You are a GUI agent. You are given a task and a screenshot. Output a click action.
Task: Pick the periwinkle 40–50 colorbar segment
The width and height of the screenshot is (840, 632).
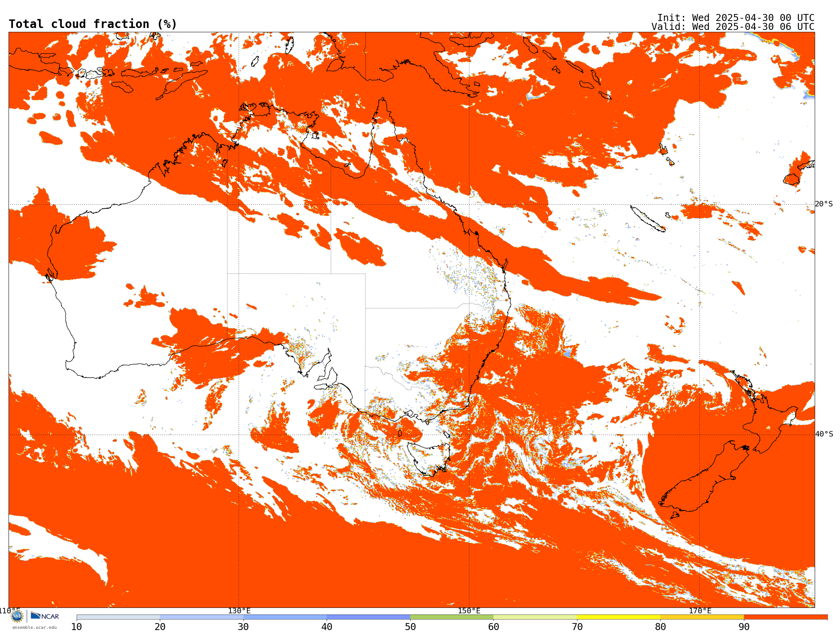(368, 617)
